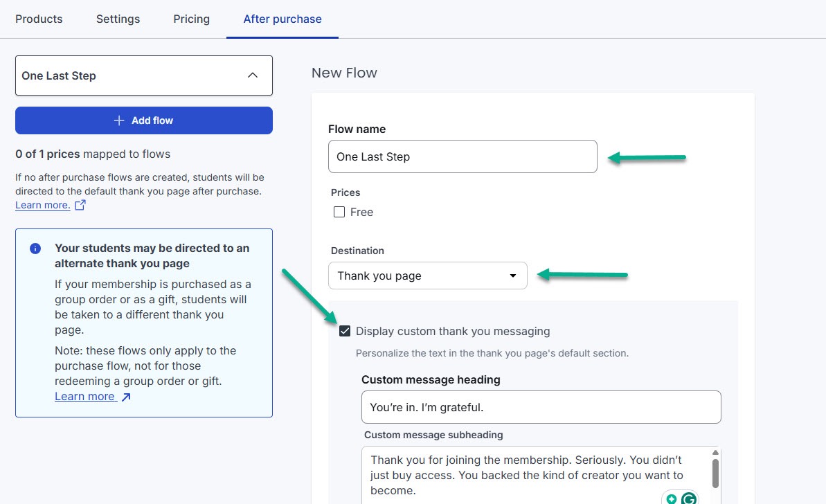Click green assistant icon beside Grammarly
The image size is (826, 504).
pos(671,498)
